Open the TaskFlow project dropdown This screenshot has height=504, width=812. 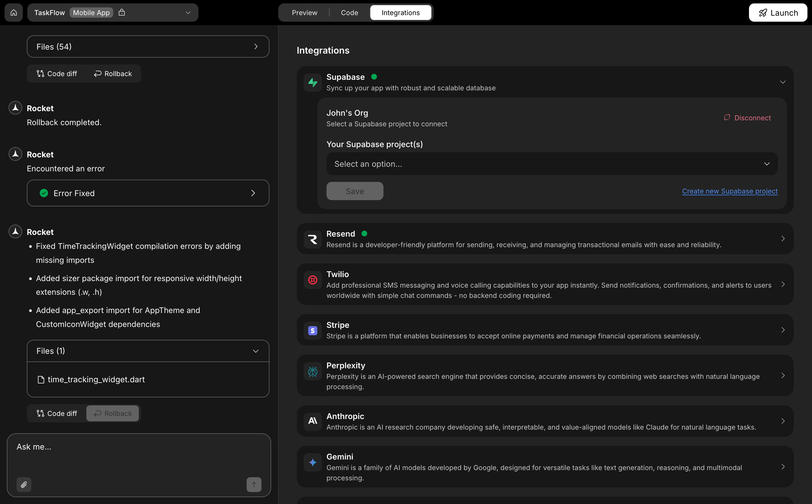[x=188, y=12]
